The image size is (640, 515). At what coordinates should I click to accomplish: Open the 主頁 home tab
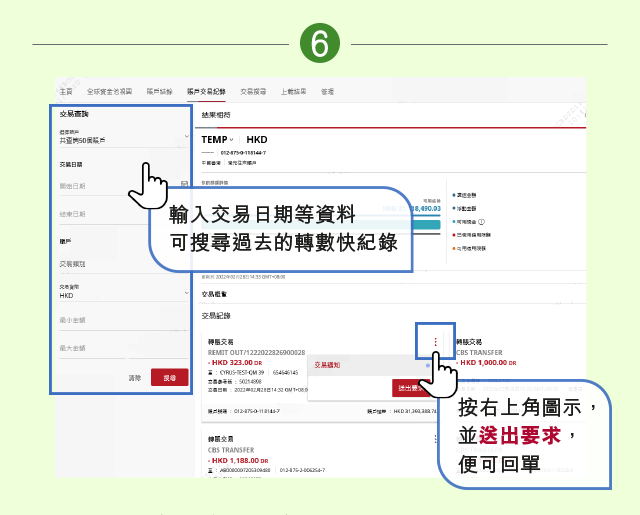pos(66,91)
